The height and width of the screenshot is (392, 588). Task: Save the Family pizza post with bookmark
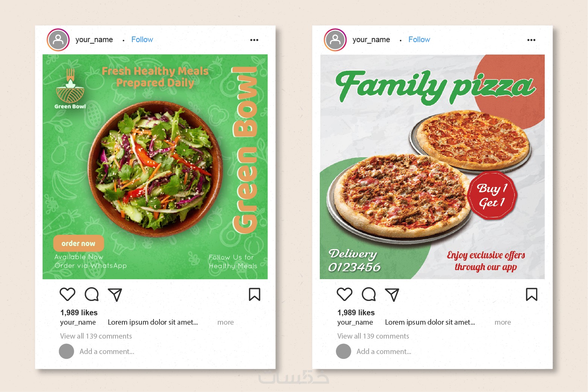point(532,294)
